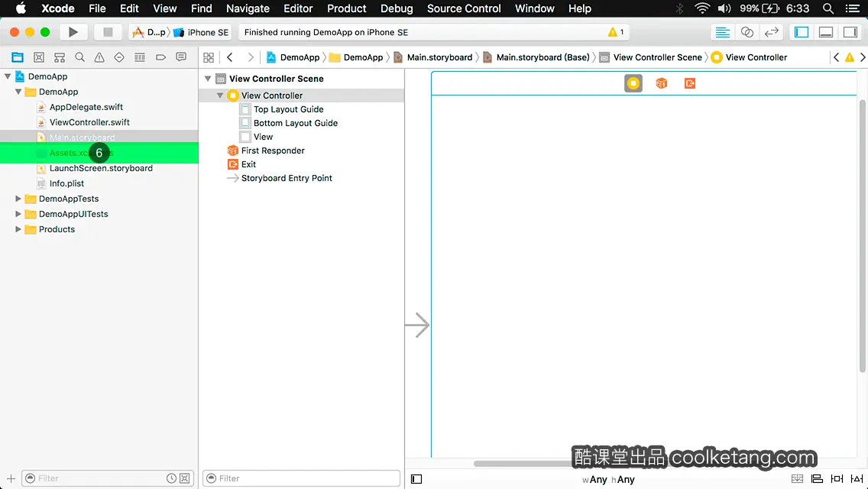Click the navigator Filter field
Image resolution: width=868 pixels, height=489 pixels.
108,478
